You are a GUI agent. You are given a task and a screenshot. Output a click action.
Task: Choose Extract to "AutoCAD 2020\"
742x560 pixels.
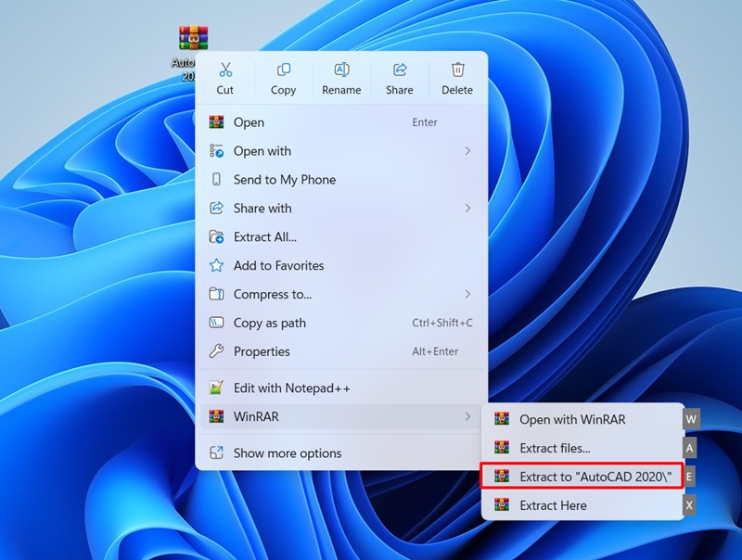tap(582, 477)
